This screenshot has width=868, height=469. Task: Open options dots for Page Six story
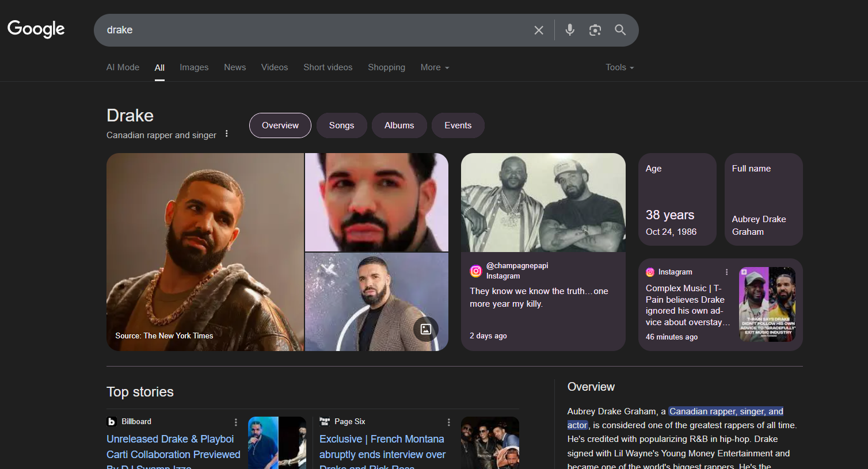(449, 422)
